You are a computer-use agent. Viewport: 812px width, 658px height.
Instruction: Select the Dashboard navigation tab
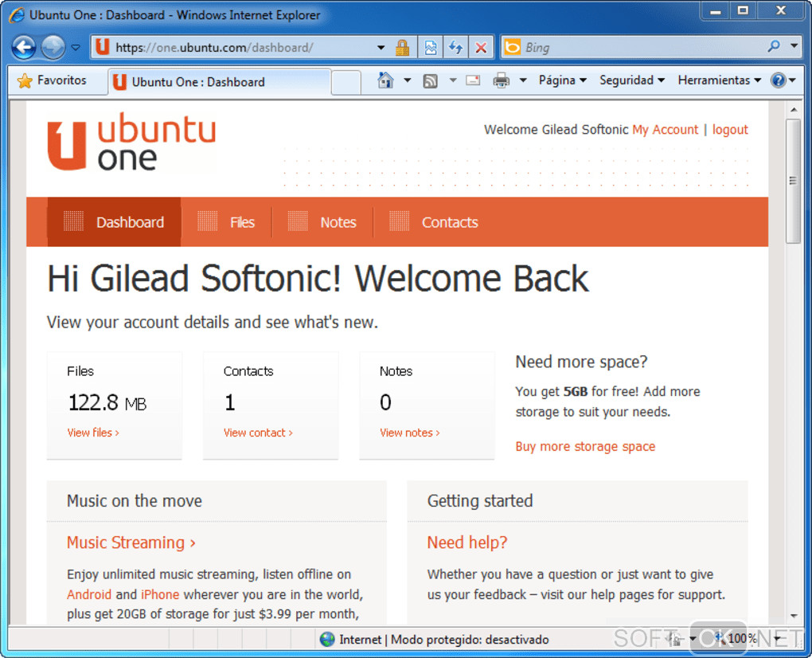(x=114, y=222)
